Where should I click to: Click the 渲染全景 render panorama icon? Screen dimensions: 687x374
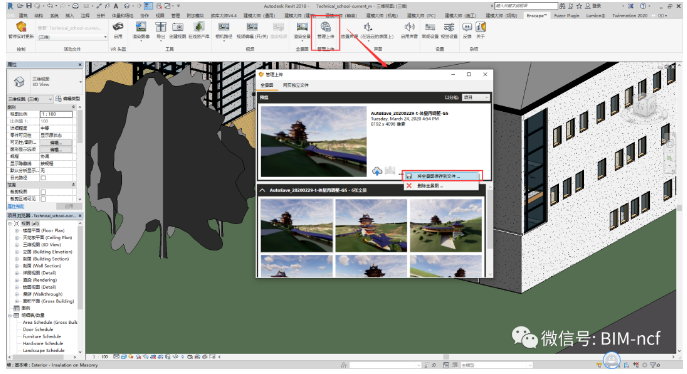(302, 27)
